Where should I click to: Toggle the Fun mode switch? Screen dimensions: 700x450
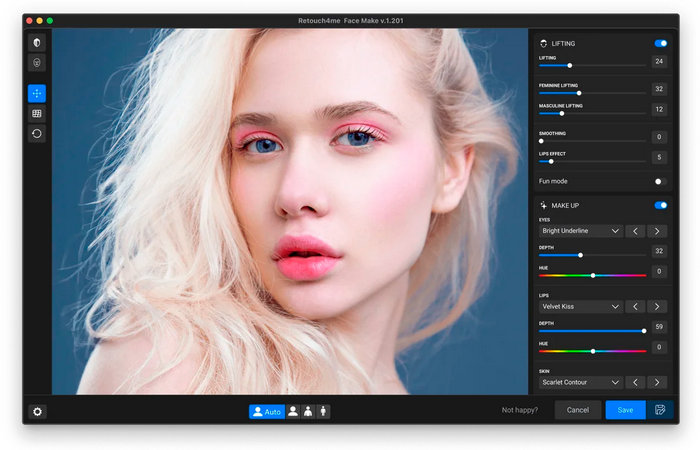point(661,181)
